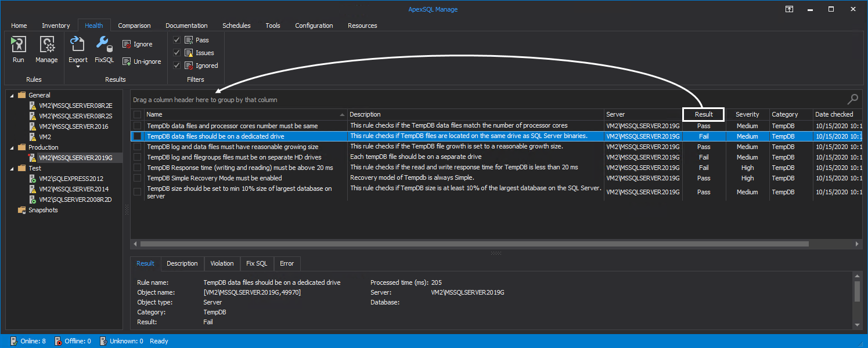The width and height of the screenshot is (868, 348).
Task: Select server VM2\MSSQLSERVER08R2E
Action: 75,106
